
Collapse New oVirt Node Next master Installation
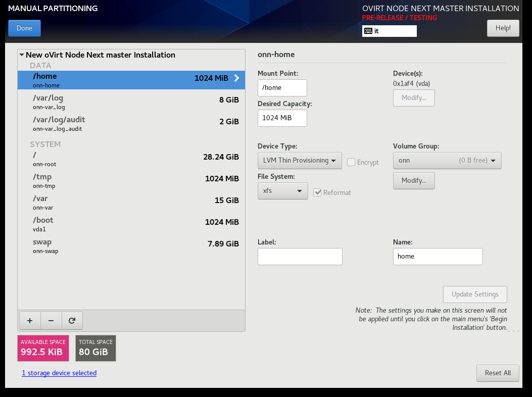click(x=22, y=55)
